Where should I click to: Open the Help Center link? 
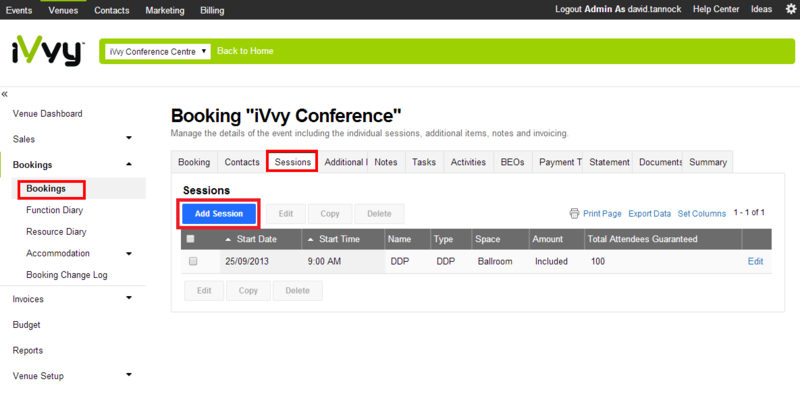click(716, 9)
